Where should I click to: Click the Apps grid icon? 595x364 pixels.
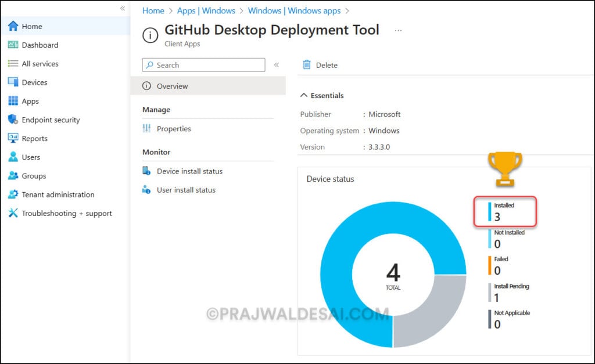point(13,101)
